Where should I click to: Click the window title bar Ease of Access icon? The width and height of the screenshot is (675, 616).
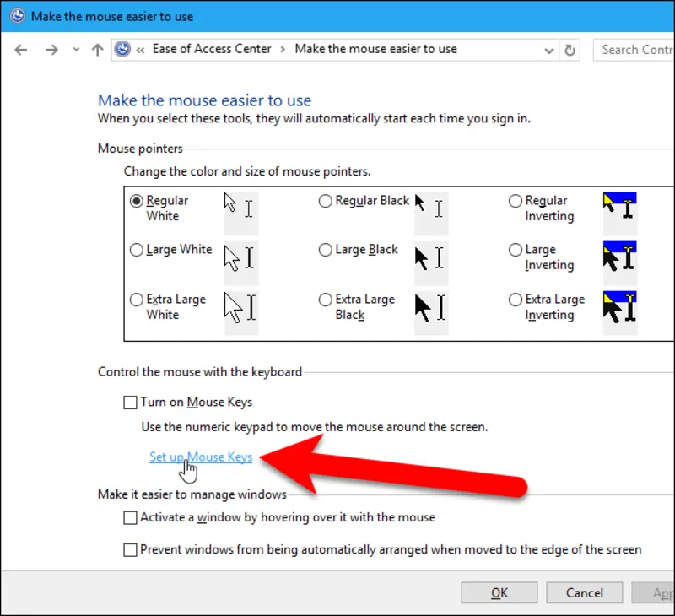click(18, 16)
